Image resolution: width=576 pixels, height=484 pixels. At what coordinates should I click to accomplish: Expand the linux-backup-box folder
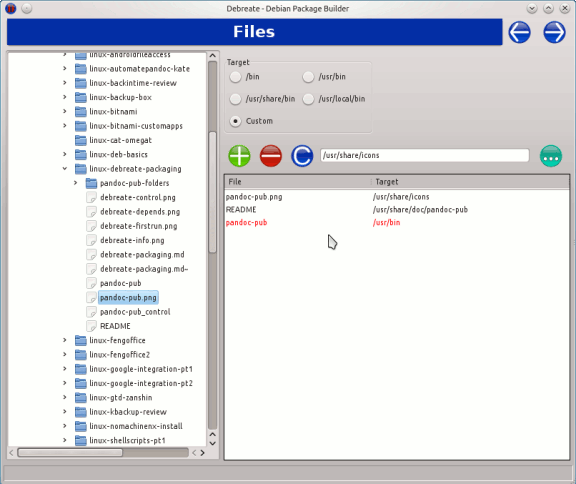(65, 97)
